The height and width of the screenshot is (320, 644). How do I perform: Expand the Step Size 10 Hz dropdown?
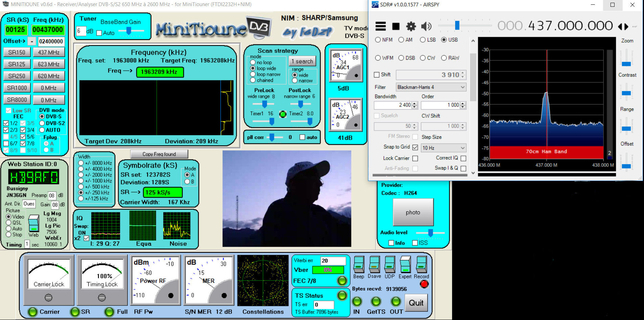(x=443, y=148)
